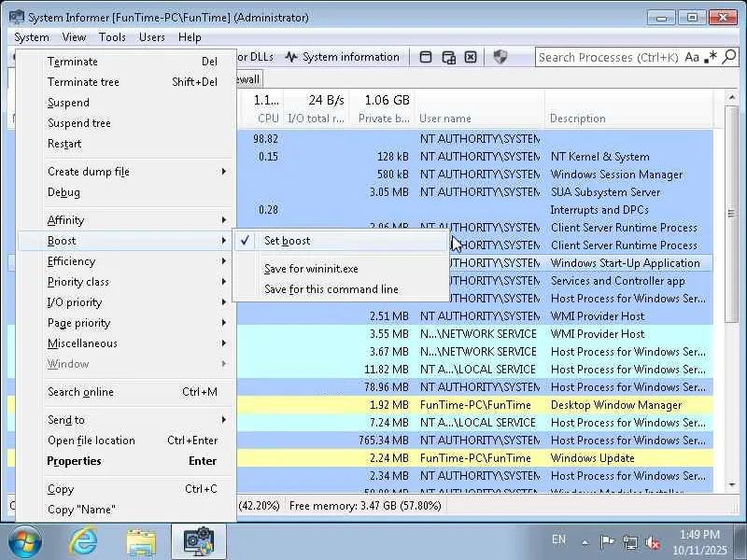The height and width of the screenshot is (560, 747).
Task: Toggle case sensitive search (Aa) icon
Action: tap(692, 57)
